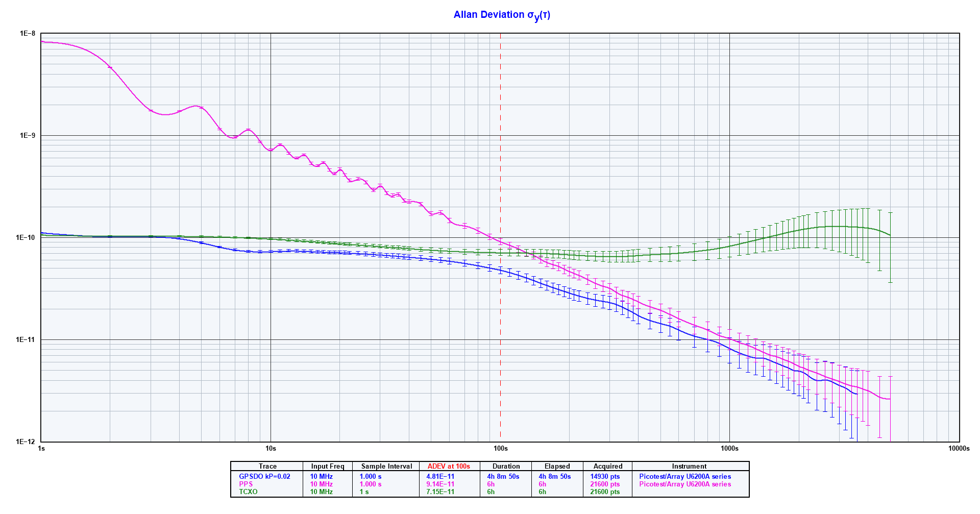The width and height of the screenshot is (980, 514).
Task: Click 10 MHz in the PPS row
Action: pyautogui.click(x=321, y=484)
